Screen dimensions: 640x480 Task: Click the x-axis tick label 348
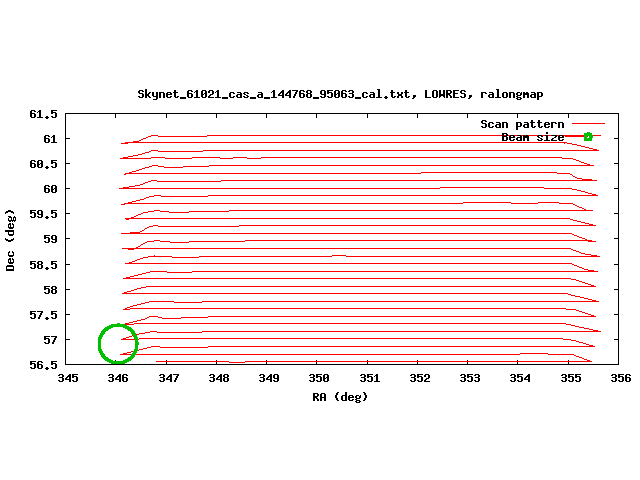tap(219, 378)
